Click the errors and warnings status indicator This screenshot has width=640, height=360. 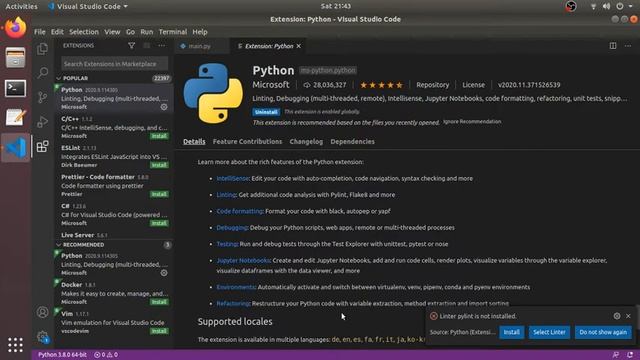(106, 355)
